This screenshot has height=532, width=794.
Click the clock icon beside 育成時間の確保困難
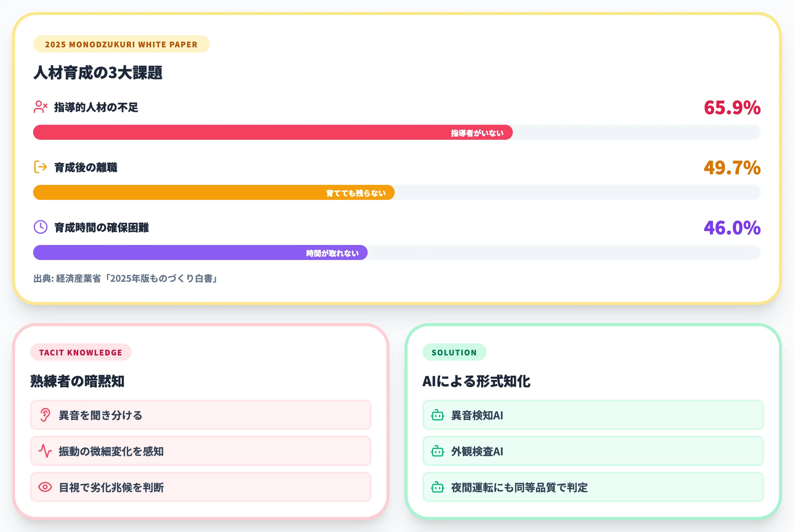click(x=40, y=227)
